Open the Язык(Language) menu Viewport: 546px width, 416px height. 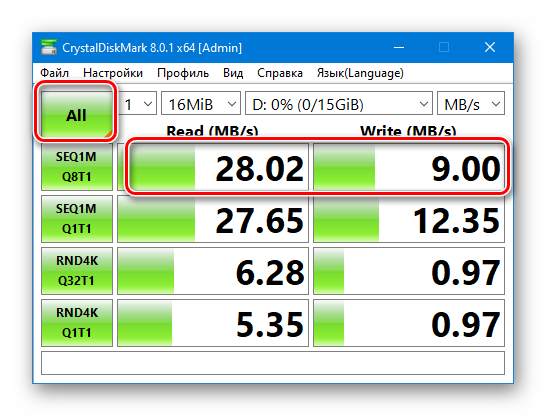coord(360,73)
